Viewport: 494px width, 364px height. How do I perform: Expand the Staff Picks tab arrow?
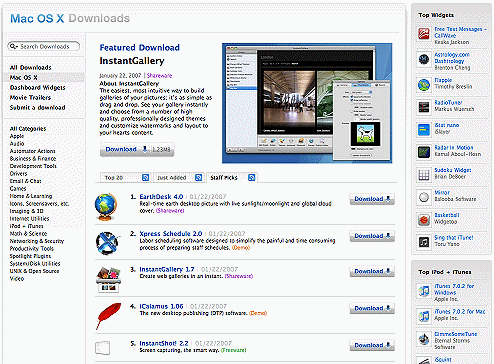click(252, 178)
